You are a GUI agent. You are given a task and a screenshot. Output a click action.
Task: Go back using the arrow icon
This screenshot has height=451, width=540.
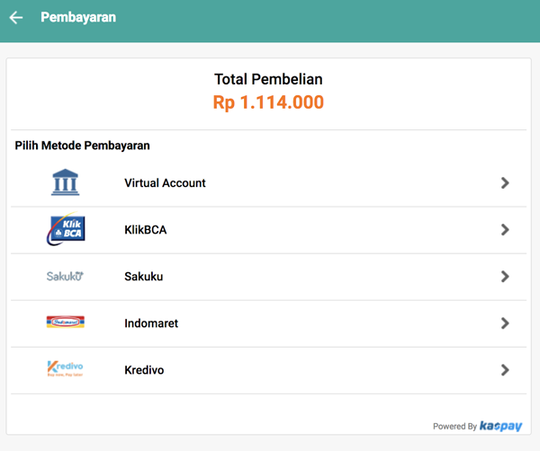[16, 17]
